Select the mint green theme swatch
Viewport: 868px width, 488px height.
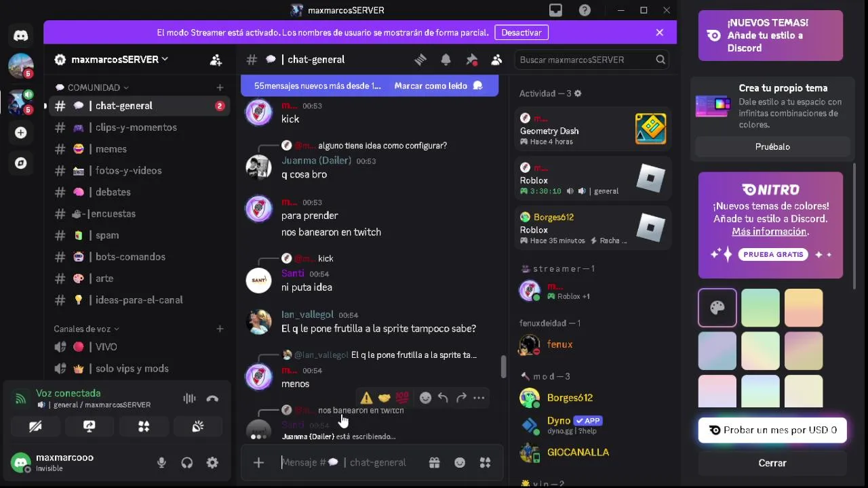click(x=760, y=308)
